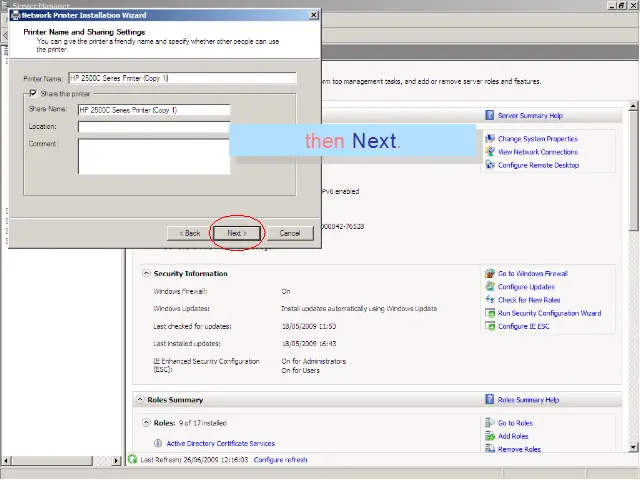Open Active Directory Certificate Services role
The width and height of the screenshot is (640, 480).
(x=220, y=443)
